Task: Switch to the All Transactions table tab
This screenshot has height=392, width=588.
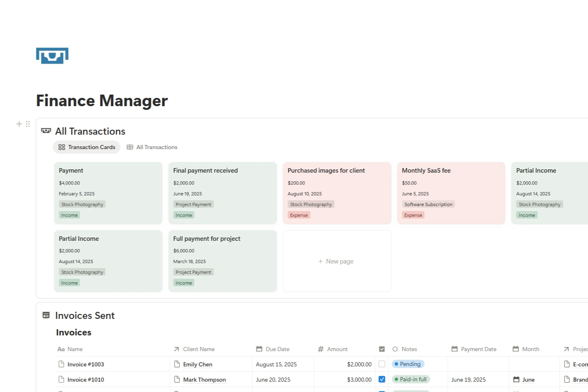Action: [x=152, y=147]
